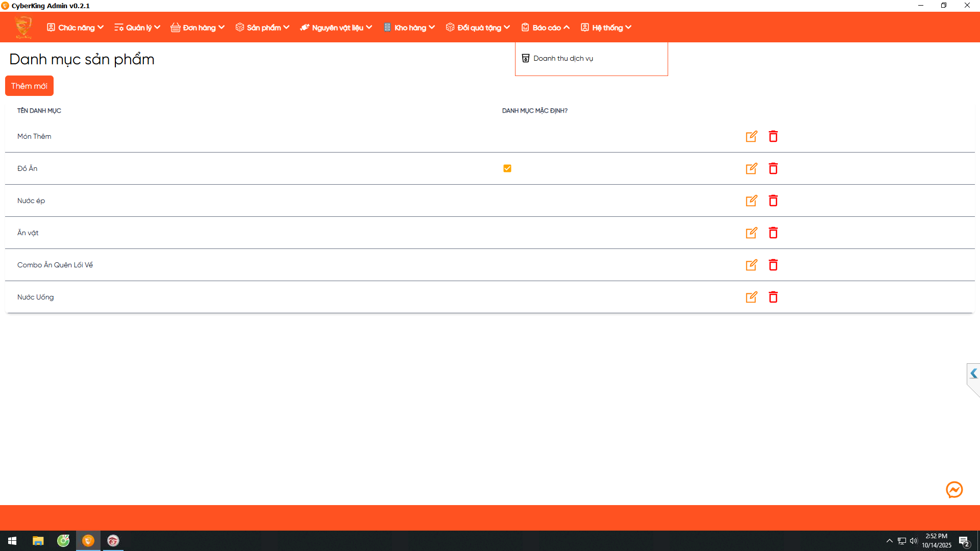
Task: Open the Hệ thống menu
Action: click(x=606, y=28)
